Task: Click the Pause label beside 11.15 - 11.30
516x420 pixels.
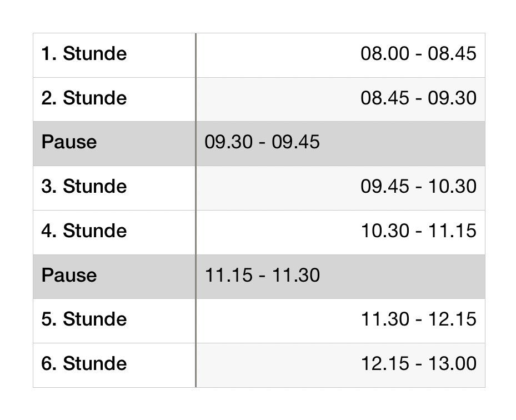Action: [x=69, y=276]
